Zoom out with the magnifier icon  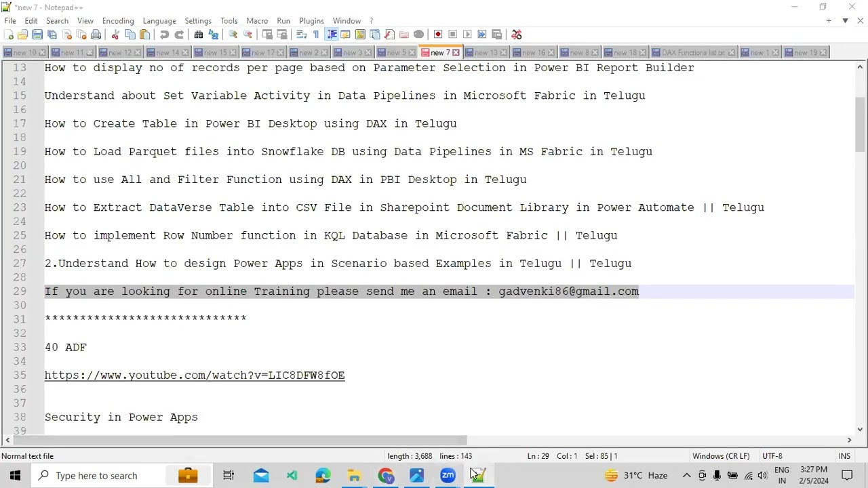point(248,35)
